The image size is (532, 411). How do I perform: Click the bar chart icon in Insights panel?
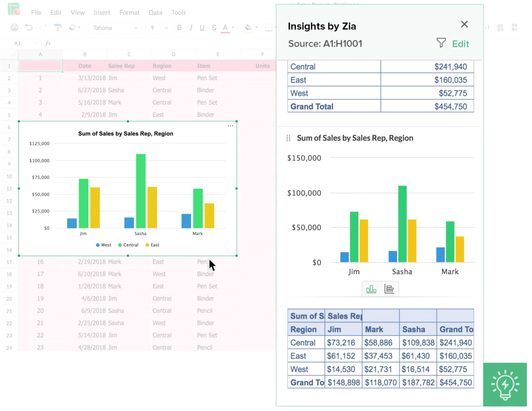371,289
